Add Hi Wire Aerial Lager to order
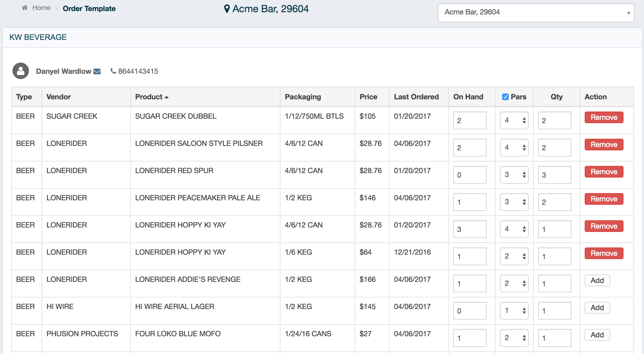 click(x=597, y=308)
